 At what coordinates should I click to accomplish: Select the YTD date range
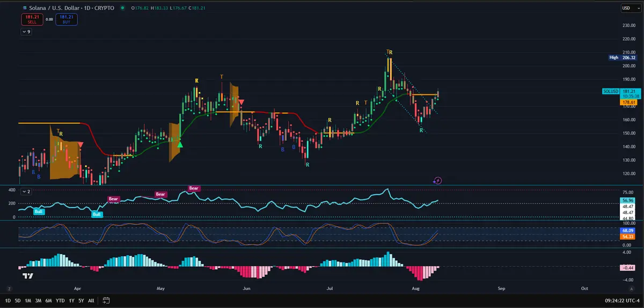pyautogui.click(x=60, y=300)
